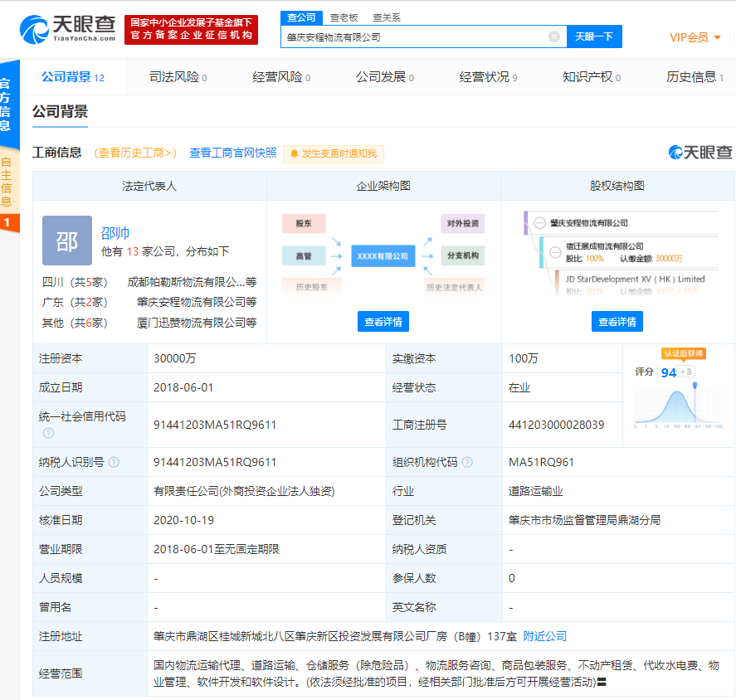
Task: Select registered capital value 30000万
Action: pos(174,358)
